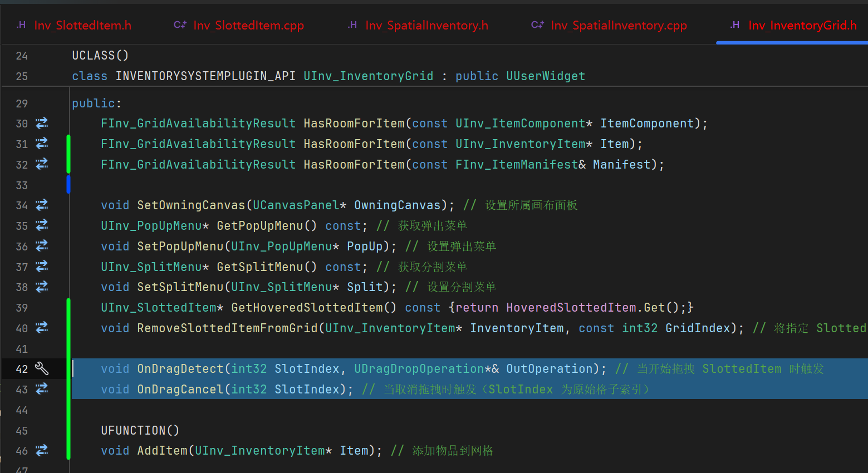Click HasRoomForItem on the ItemComponent line
The width and height of the screenshot is (868, 473).
click(x=354, y=123)
